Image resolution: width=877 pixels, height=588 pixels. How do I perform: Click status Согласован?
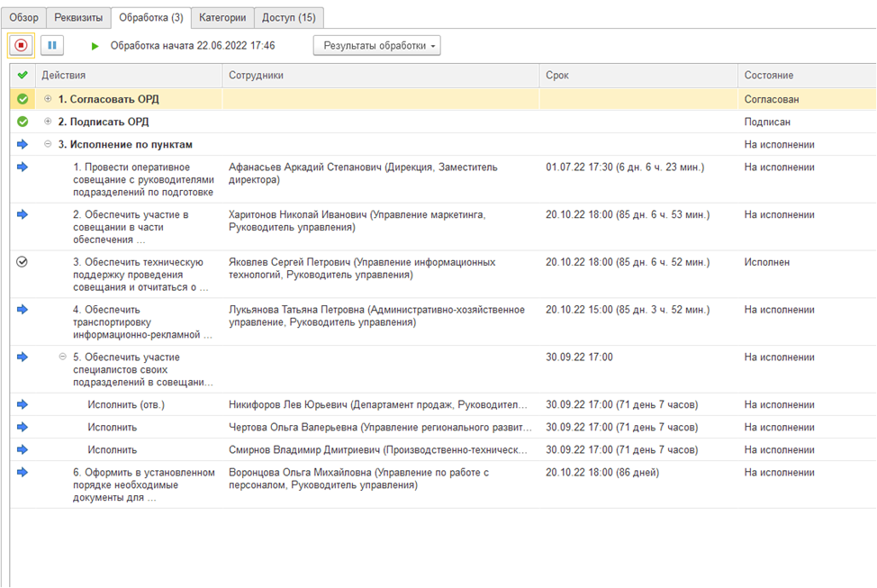coord(772,99)
